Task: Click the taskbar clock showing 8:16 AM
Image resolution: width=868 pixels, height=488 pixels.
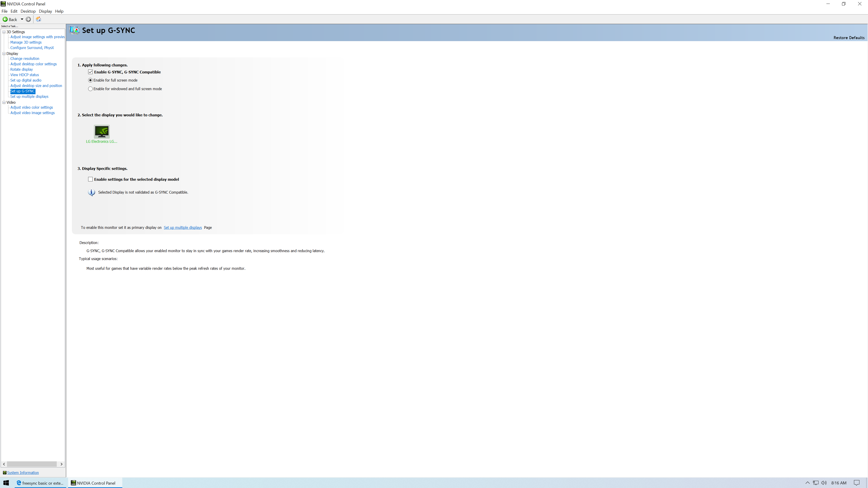Action: tap(839, 483)
